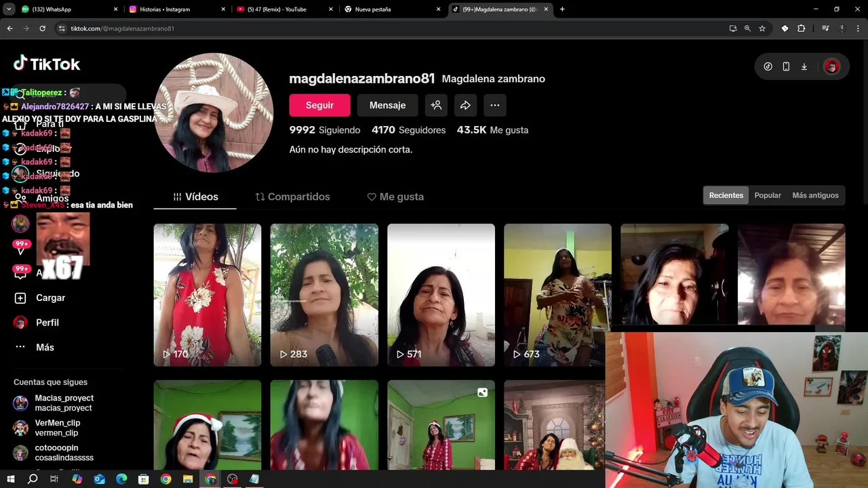Open the video with 571 views
Image resolution: width=868 pixels, height=488 pixels.
(x=441, y=295)
